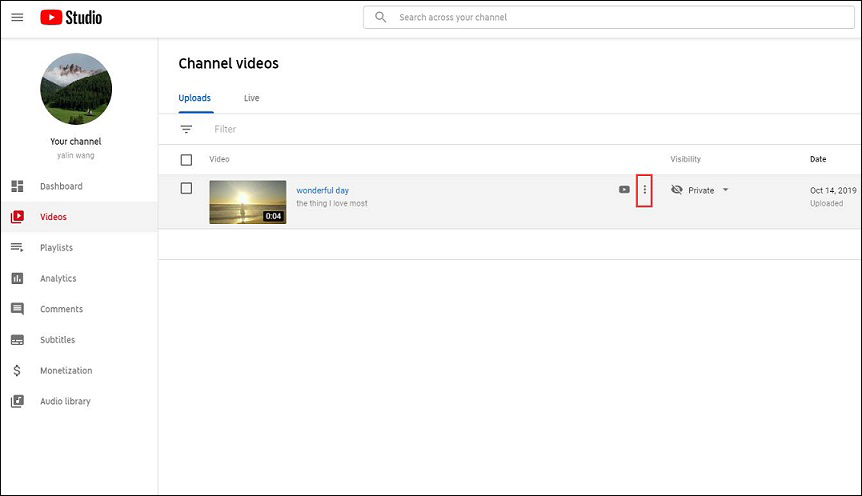The image size is (862, 496).
Task: Click the 0:04 duration badge
Action: pos(273,216)
